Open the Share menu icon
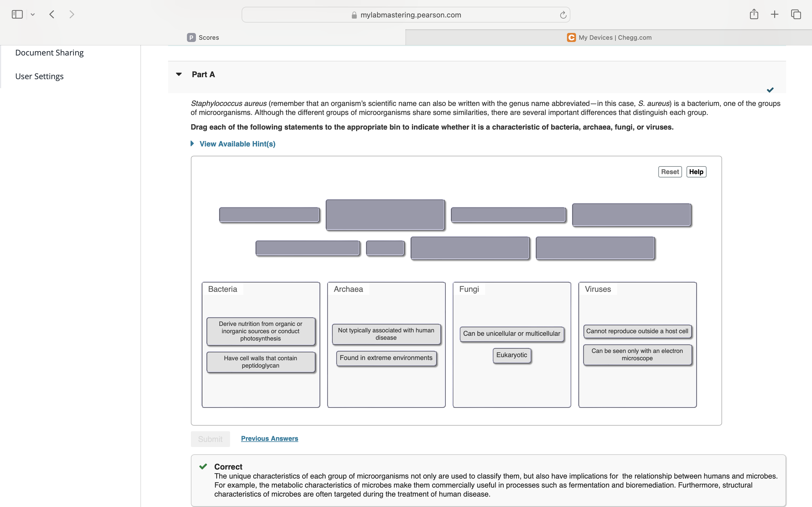This screenshot has width=812, height=507. [x=754, y=14]
